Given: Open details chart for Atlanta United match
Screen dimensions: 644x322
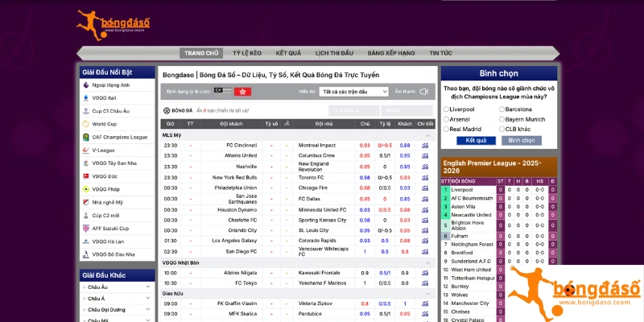Looking at the screenshot, I should (x=425, y=155).
